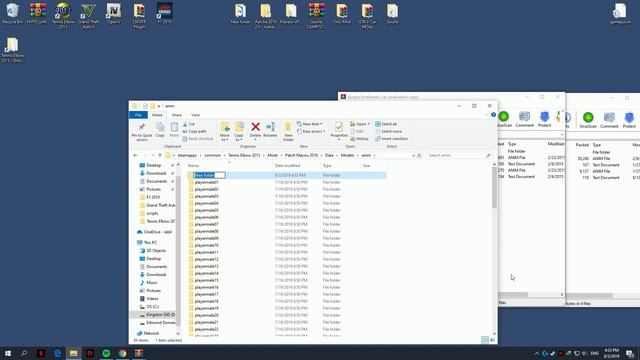Select the OneDrive item in the navigation pane
The image size is (640, 360).
click(154, 232)
